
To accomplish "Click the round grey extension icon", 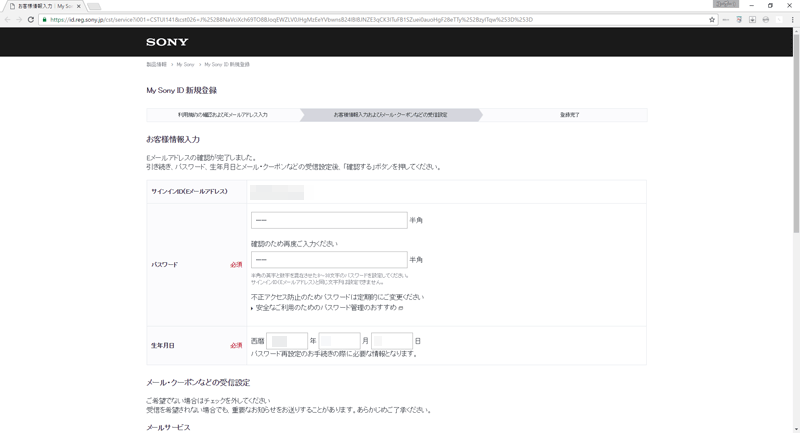I will point(765,19).
